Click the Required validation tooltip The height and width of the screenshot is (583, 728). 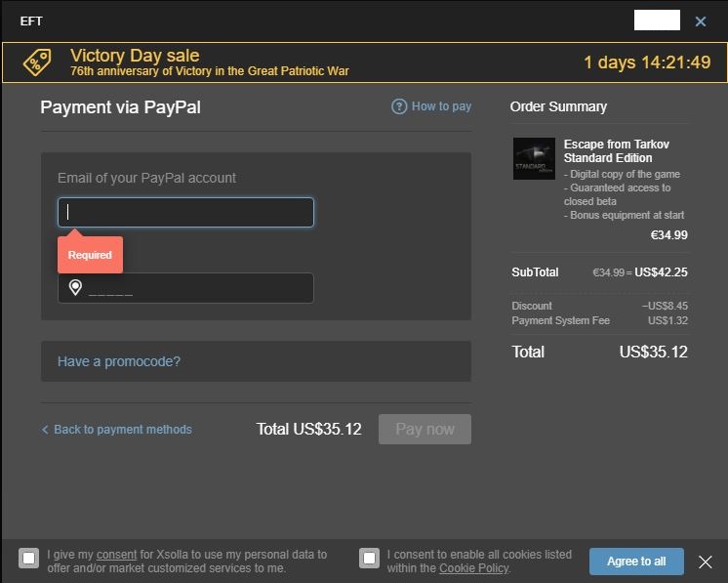(90, 255)
